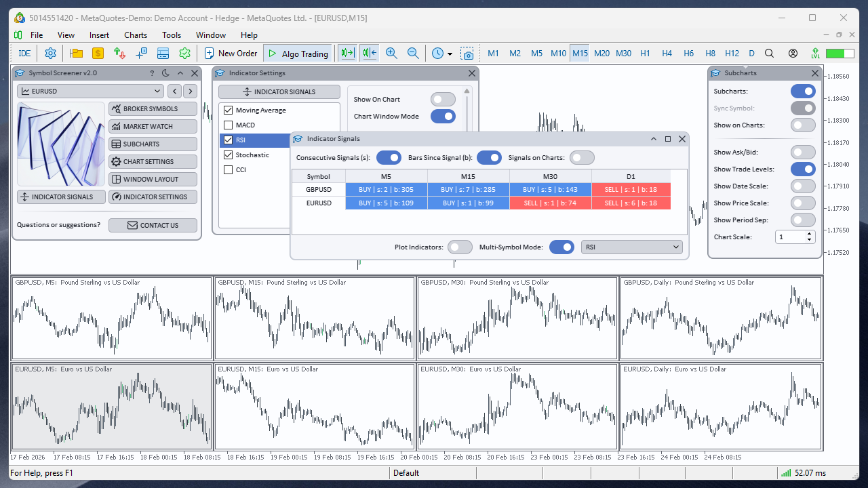Maximize the Indicator Signals panel

668,139
